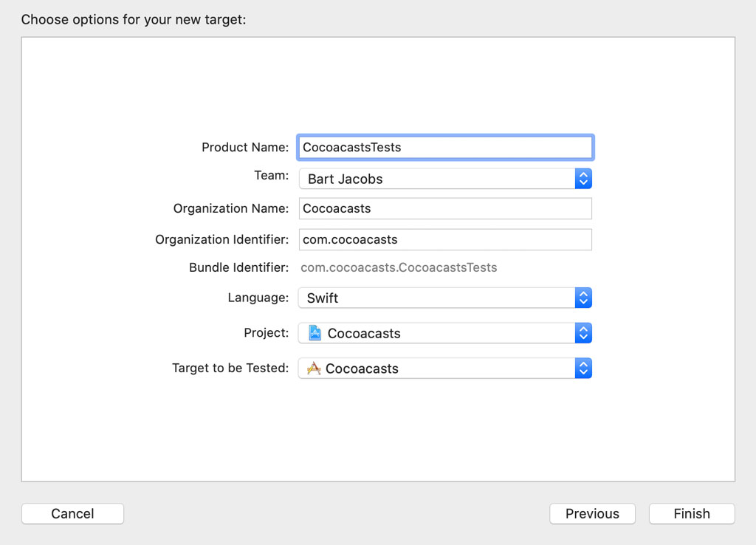The height and width of the screenshot is (545, 756).
Task: Open the Project selection popup
Action: (x=443, y=333)
